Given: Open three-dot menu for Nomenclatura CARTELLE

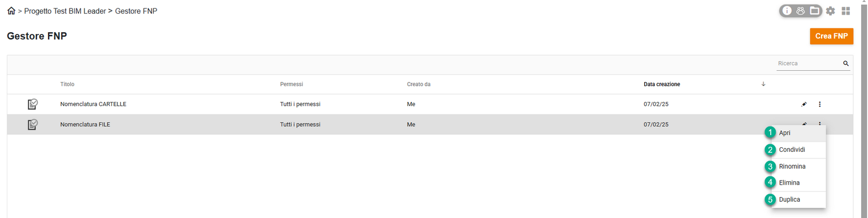Looking at the screenshot, I should [819, 104].
